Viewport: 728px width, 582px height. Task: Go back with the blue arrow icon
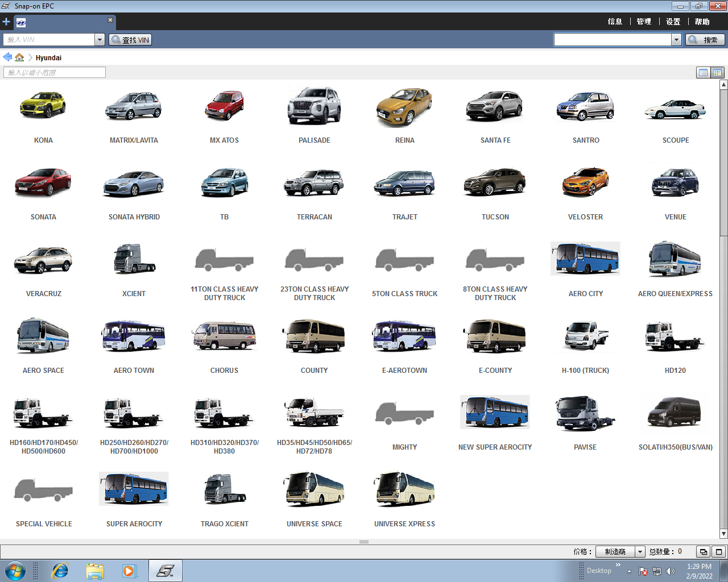pyautogui.click(x=7, y=57)
